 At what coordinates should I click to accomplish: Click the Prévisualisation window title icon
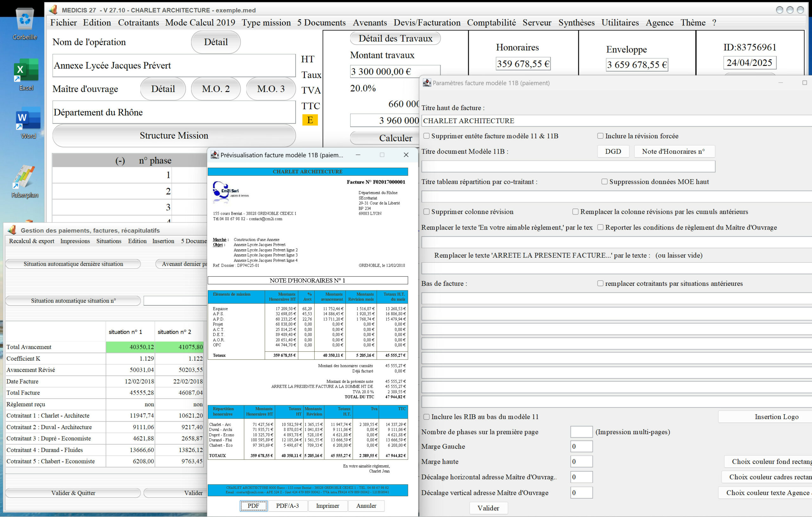(x=214, y=155)
